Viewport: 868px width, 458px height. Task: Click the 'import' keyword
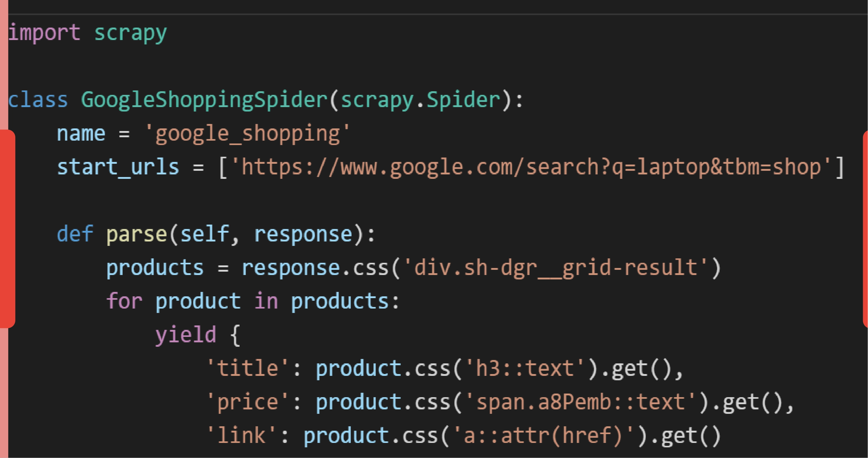point(44,33)
